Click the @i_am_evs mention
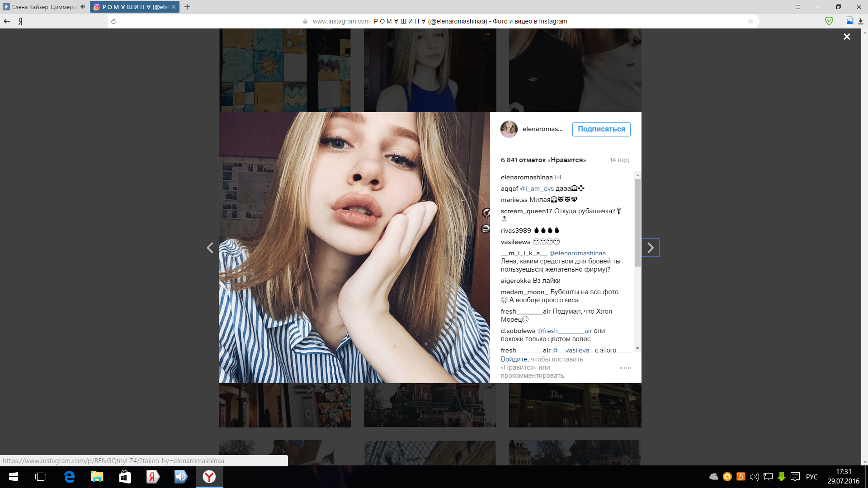Image resolution: width=868 pixels, height=488 pixels. pos(537,188)
